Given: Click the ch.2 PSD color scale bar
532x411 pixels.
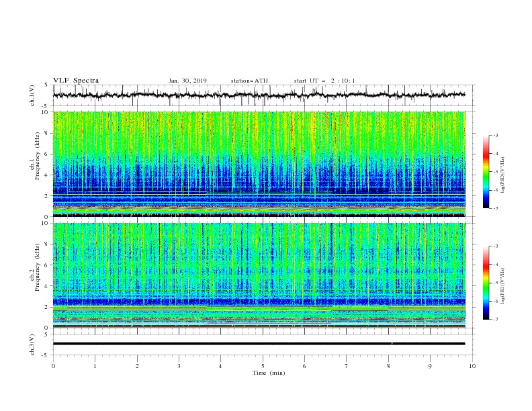Looking at the screenshot, I should [486, 283].
